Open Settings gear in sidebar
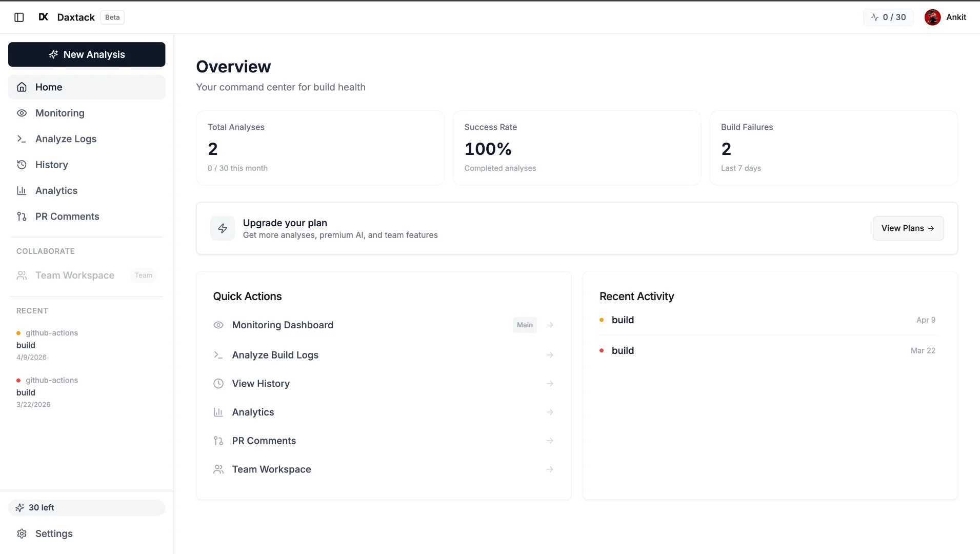Viewport: 980px width, 554px height. (22, 533)
